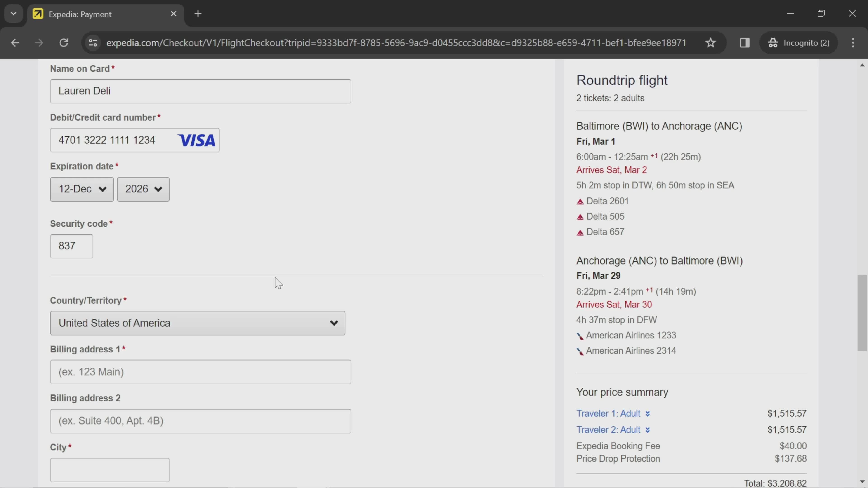Click the Delta 505 airline logo
This screenshot has height=488, width=868.
click(x=580, y=217)
